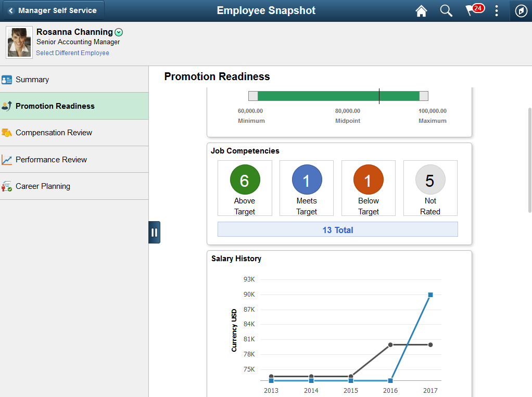The width and height of the screenshot is (532, 397).
Task: Open the NavBar compass icon
Action: [x=521, y=11]
